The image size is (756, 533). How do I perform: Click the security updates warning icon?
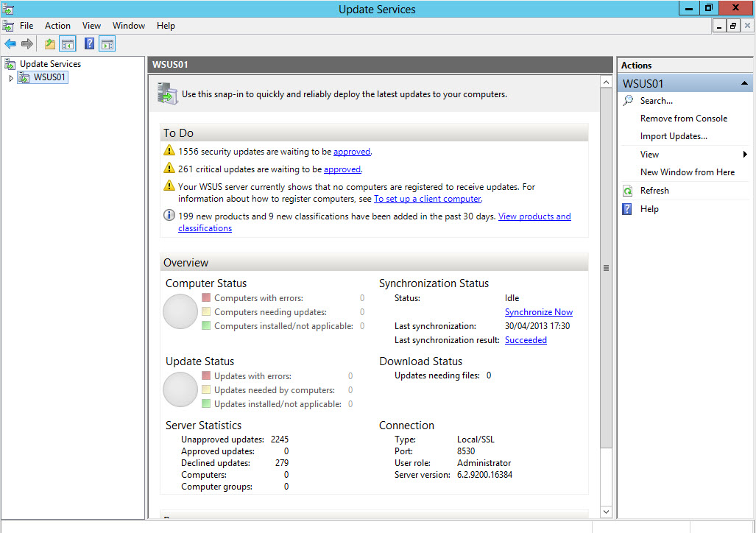click(169, 150)
